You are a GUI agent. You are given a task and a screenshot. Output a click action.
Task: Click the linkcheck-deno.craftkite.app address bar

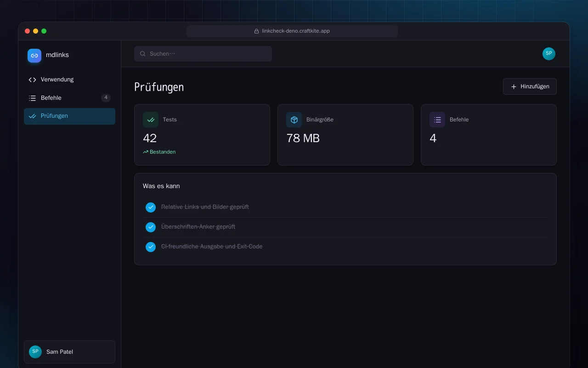click(292, 31)
